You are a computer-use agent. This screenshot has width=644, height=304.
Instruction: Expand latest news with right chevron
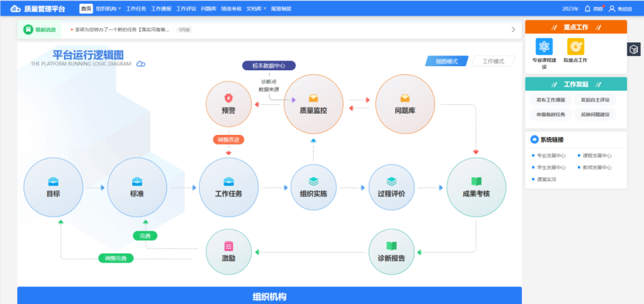[513, 30]
